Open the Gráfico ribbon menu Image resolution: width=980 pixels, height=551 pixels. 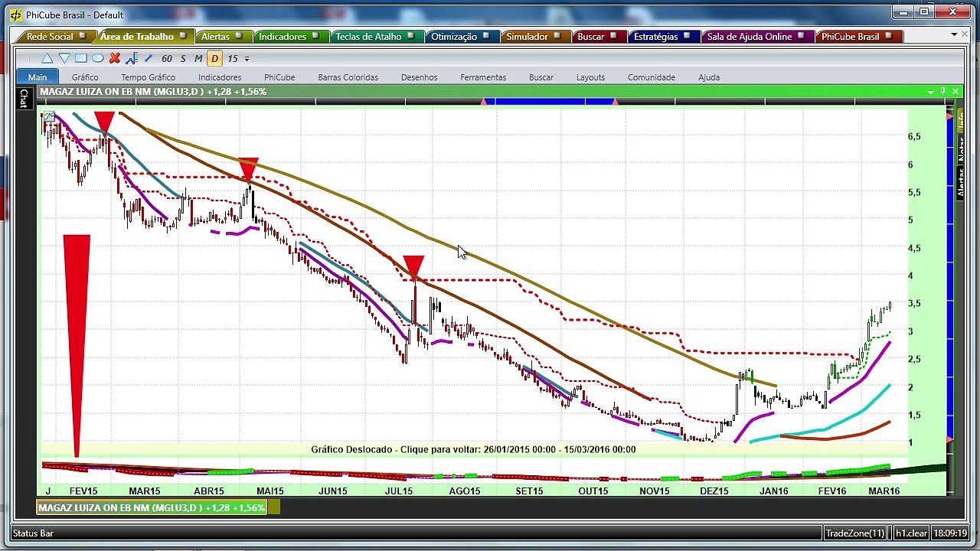pos(85,77)
